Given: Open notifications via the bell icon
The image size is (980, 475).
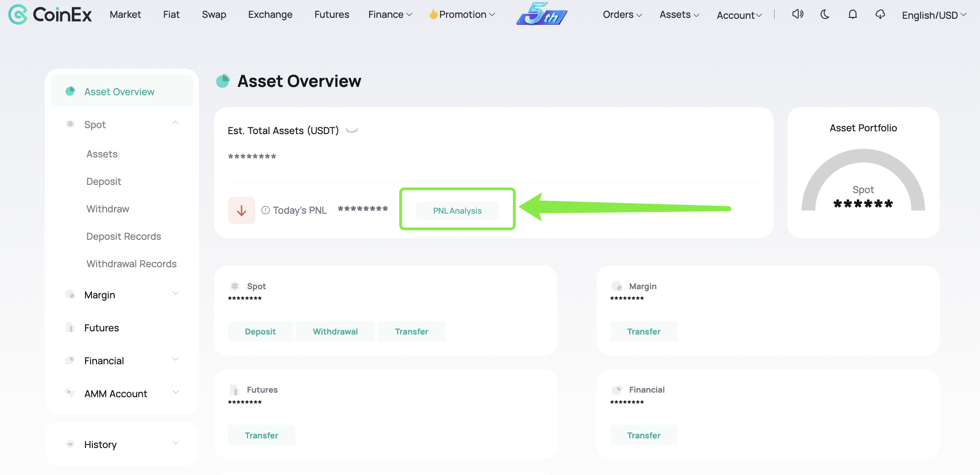Looking at the screenshot, I should click(x=852, y=14).
